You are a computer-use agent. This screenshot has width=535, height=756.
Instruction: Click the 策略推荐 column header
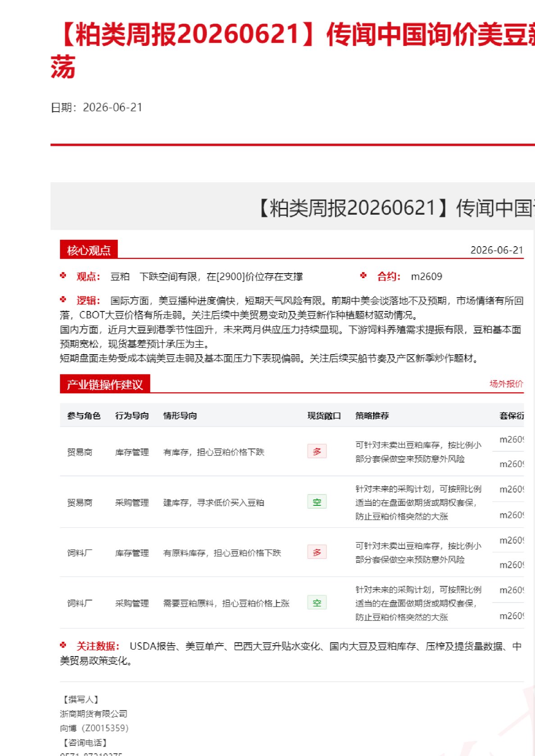click(x=372, y=416)
